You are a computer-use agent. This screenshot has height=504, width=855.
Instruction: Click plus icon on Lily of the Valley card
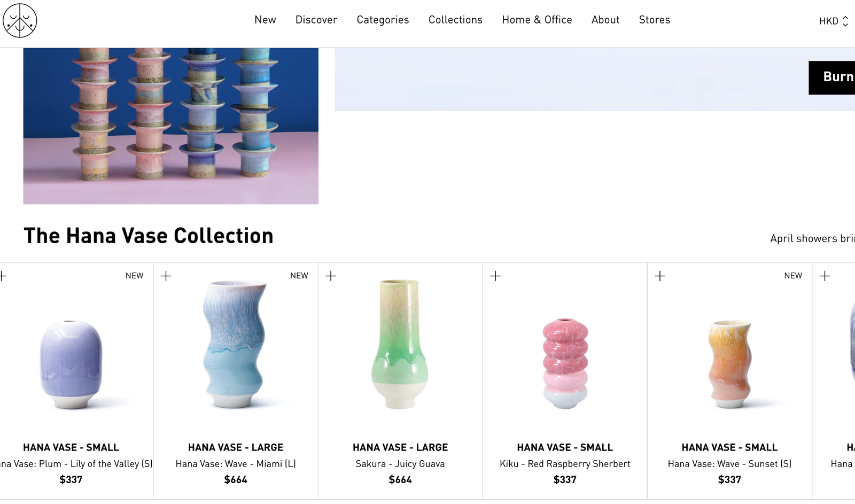(3, 276)
